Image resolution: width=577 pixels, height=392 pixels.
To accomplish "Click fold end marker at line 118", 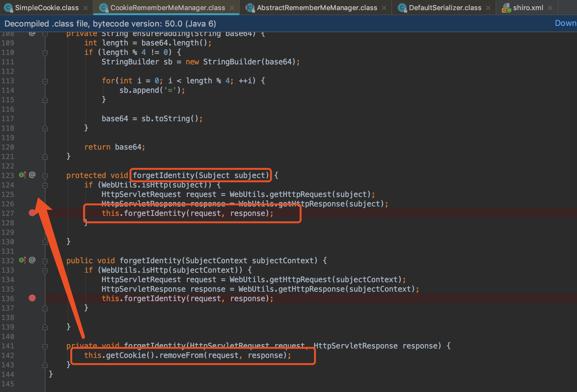I will tap(45, 128).
